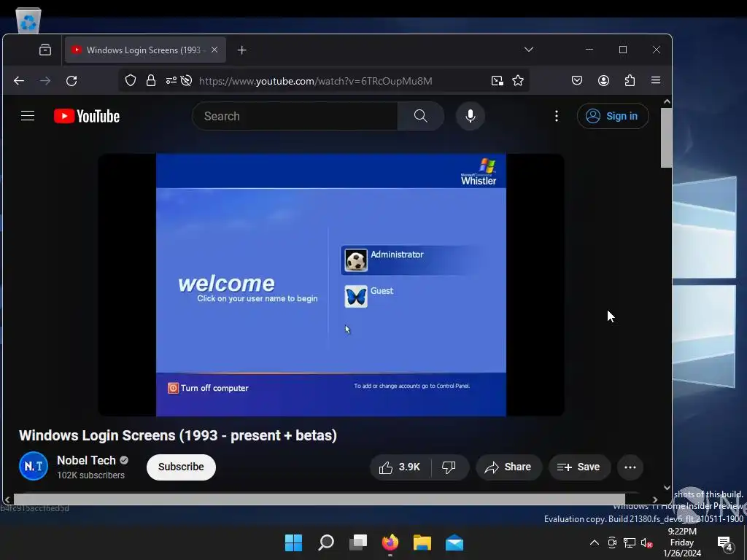Viewport: 747px width, 560px height.
Task: Close the Windows Login Screens tab
Action: (x=214, y=50)
